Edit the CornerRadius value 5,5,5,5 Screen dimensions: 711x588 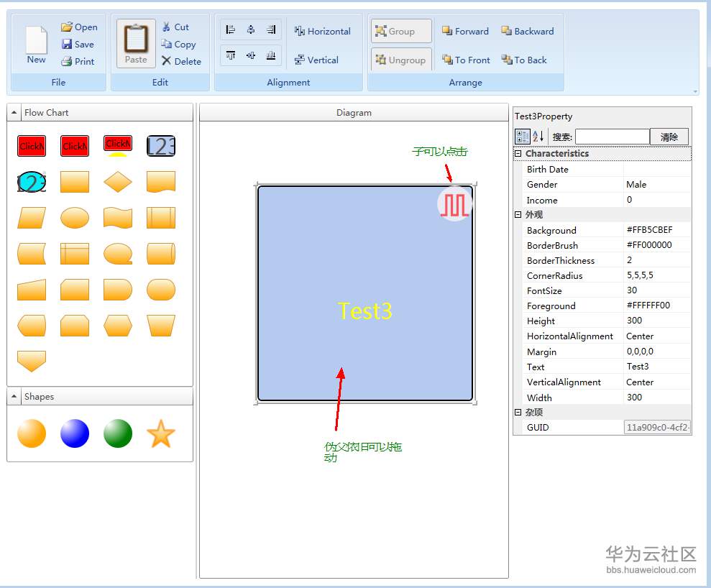coord(657,275)
